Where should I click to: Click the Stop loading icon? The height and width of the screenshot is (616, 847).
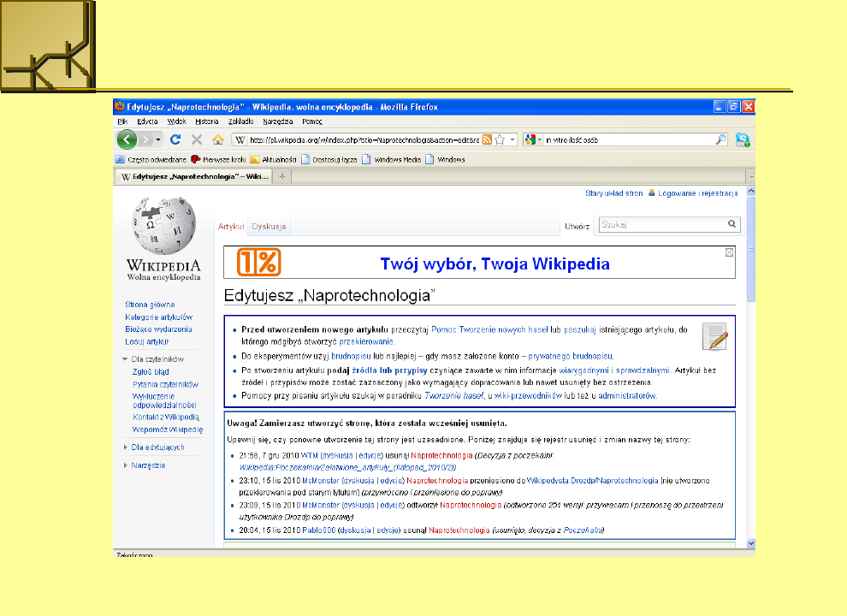tap(198, 139)
